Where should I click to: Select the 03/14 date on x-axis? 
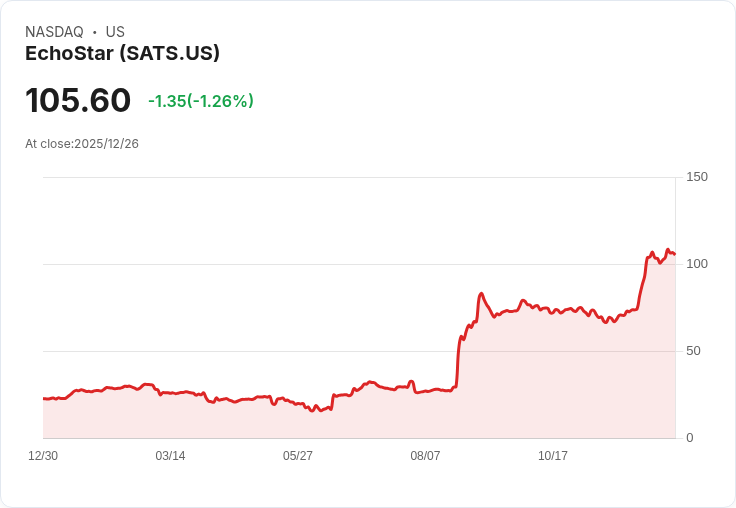pyautogui.click(x=170, y=456)
